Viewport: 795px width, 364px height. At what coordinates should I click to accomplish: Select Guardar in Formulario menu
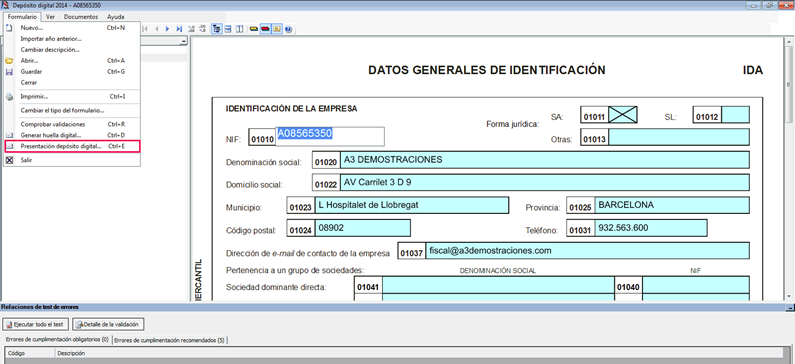click(x=71, y=71)
